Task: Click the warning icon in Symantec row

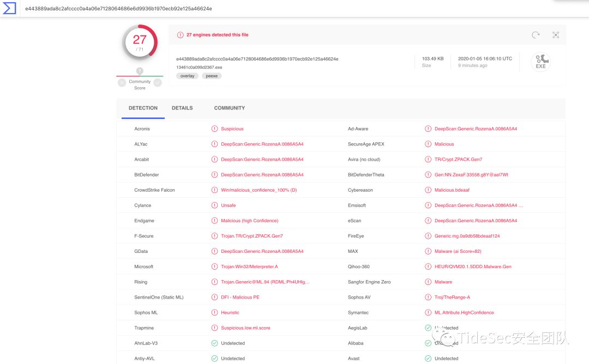Action: coord(428,313)
